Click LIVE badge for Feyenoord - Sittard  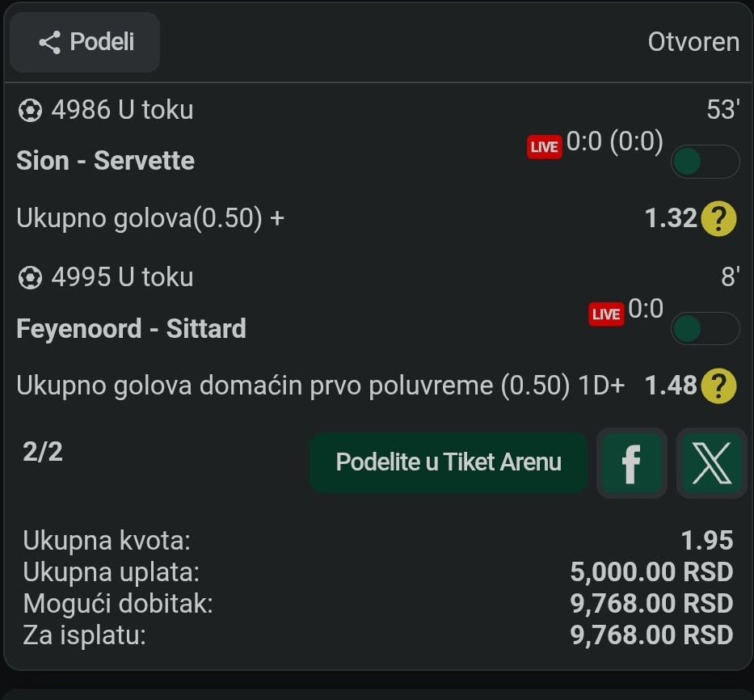click(x=606, y=314)
